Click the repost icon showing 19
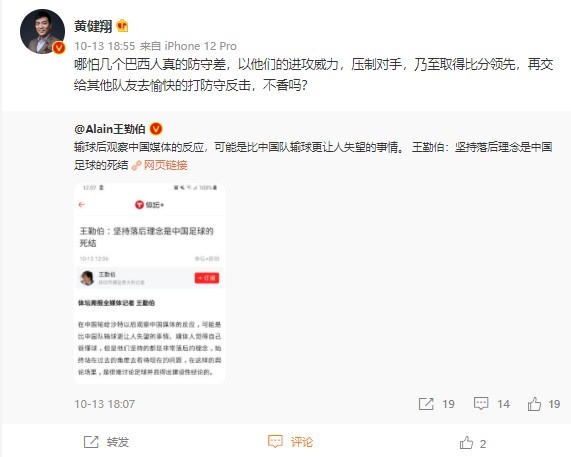This screenshot has width=571, height=457. coord(426,404)
